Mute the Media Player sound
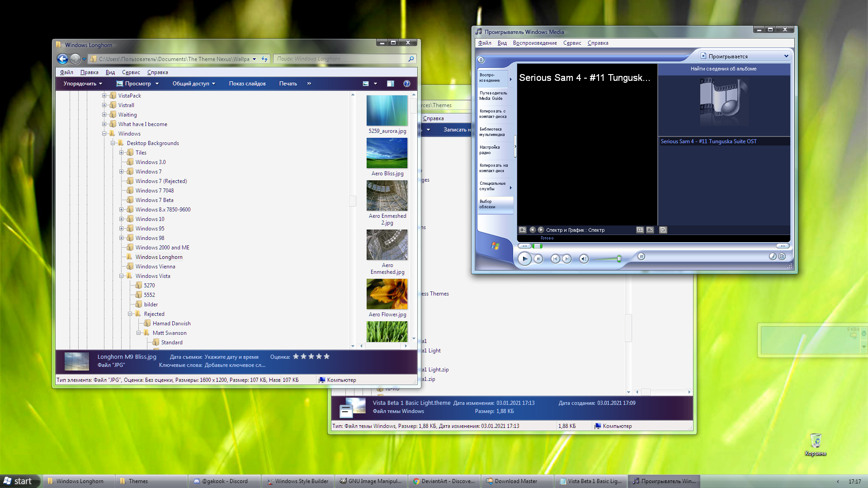 pos(584,258)
